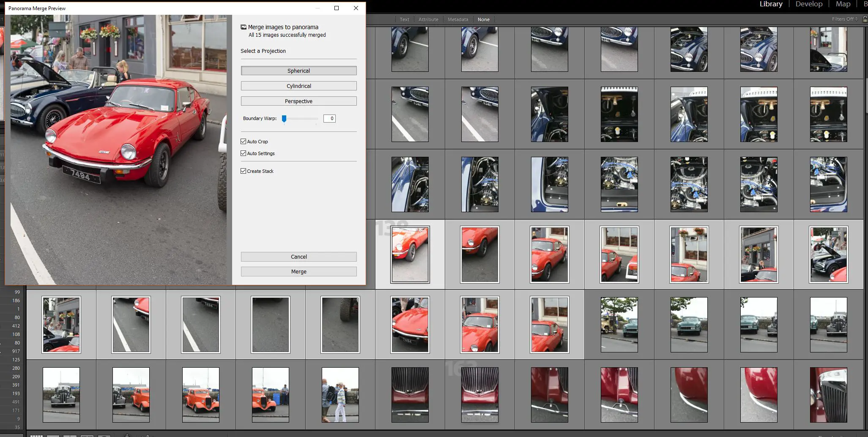The height and width of the screenshot is (437, 868).
Task: Click the left panel count 125
Action: pyautogui.click(x=16, y=360)
